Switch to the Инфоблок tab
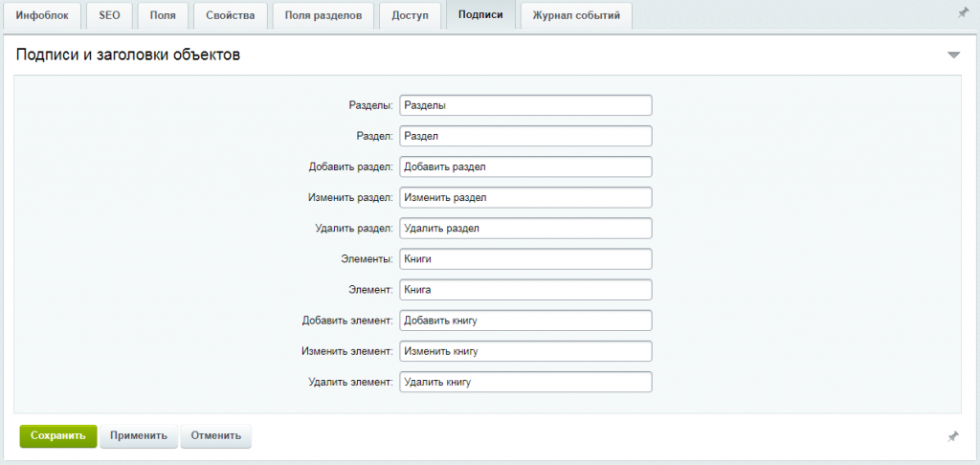Viewport: 980px width, 465px height. coord(42,15)
